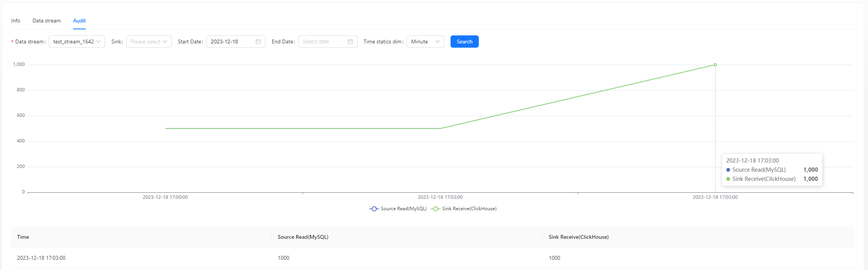
Task: Click the Sink Receive(ClickHouse) column header
Action: (x=578, y=237)
